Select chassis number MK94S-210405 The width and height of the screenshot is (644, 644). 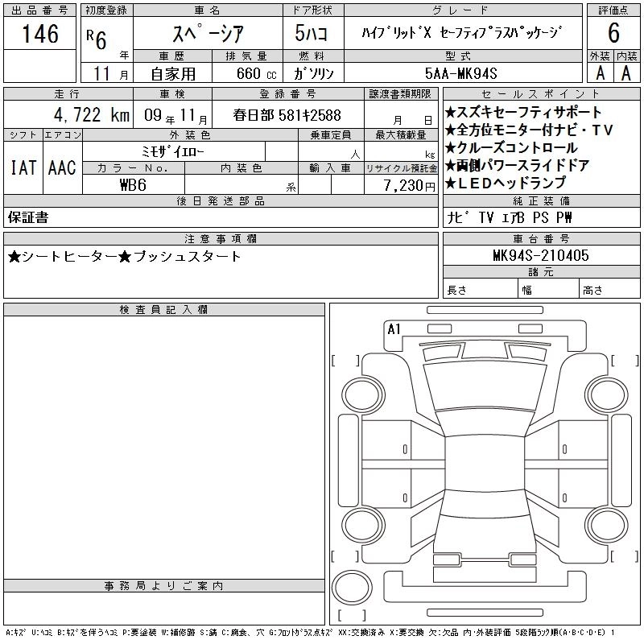pyautogui.click(x=541, y=255)
